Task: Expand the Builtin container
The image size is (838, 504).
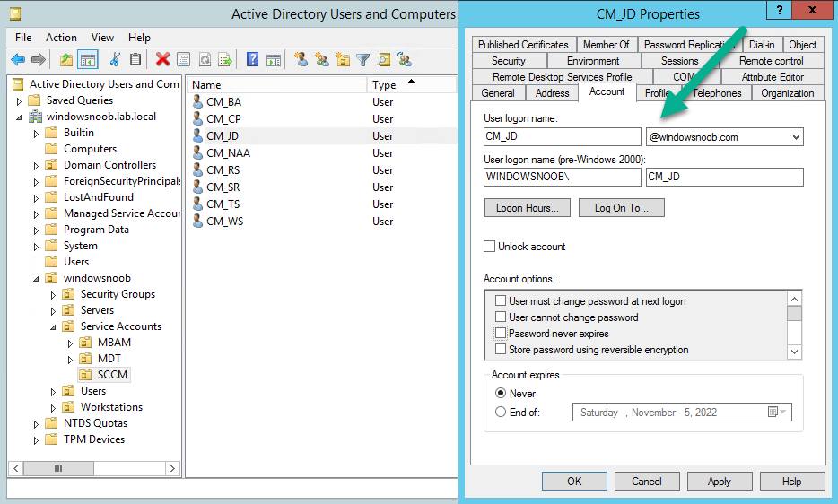Action: (37, 134)
